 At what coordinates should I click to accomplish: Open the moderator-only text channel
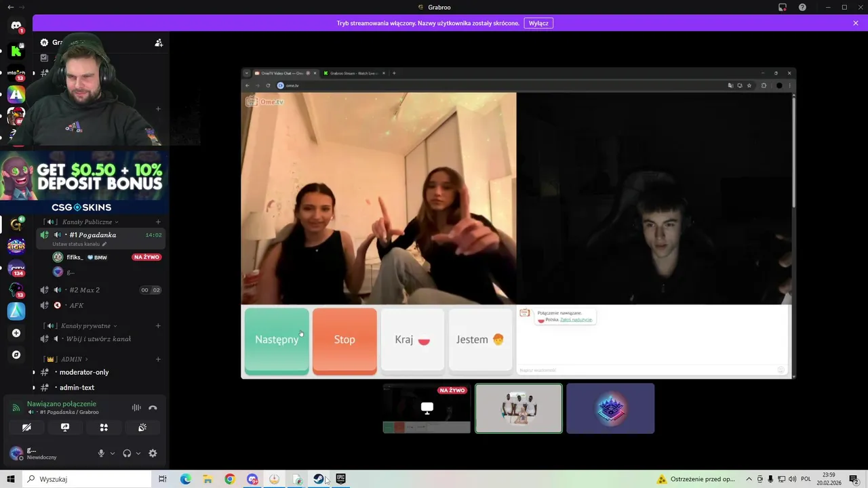[x=100, y=372]
